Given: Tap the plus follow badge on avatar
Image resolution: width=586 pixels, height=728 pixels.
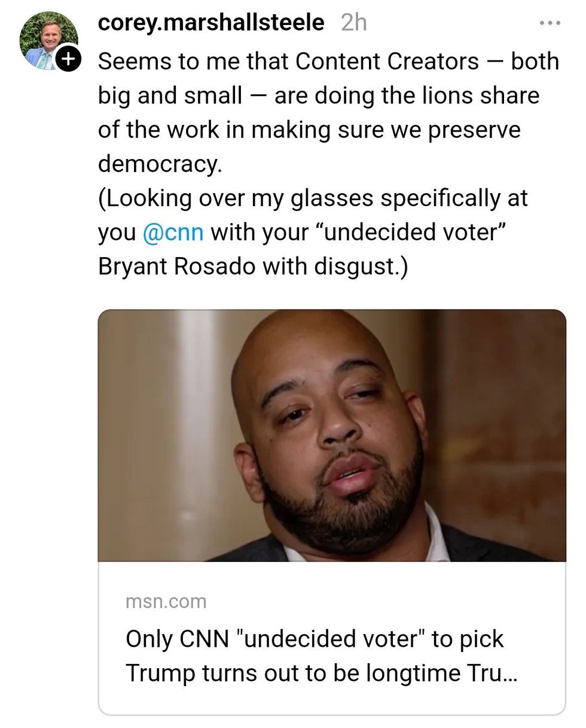Looking at the screenshot, I should [69, 59].
